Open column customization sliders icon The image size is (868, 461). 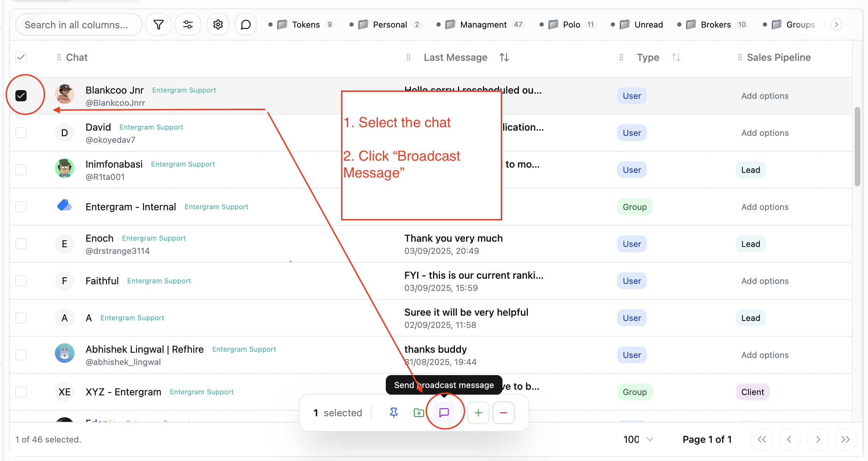pos(188,24)
